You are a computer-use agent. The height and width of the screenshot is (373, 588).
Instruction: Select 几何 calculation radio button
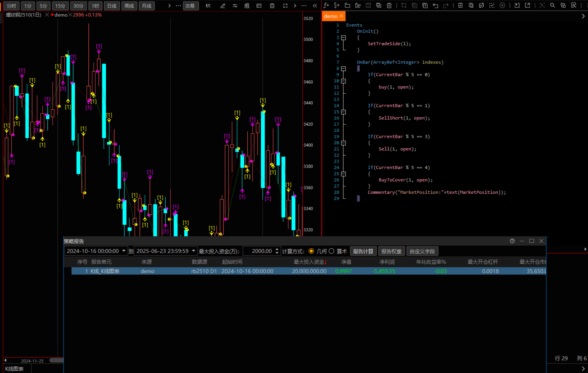311,251
